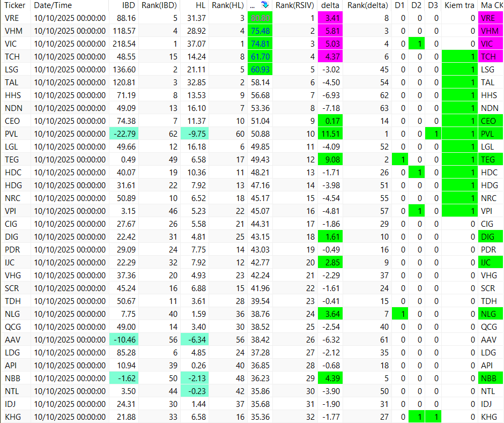The height and width of the screenshot is (423, 504).
Task: Click the green cell showing 80.80
Action: [260, 18]
